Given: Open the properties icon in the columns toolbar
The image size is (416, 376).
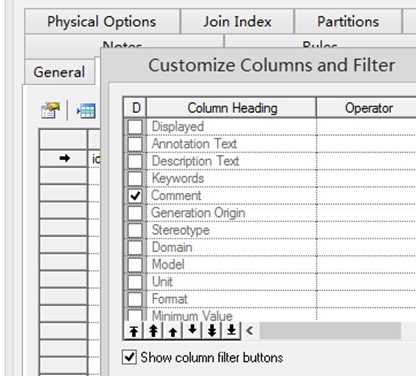Looking at the screenshot, I should click(x=51, y=110).
